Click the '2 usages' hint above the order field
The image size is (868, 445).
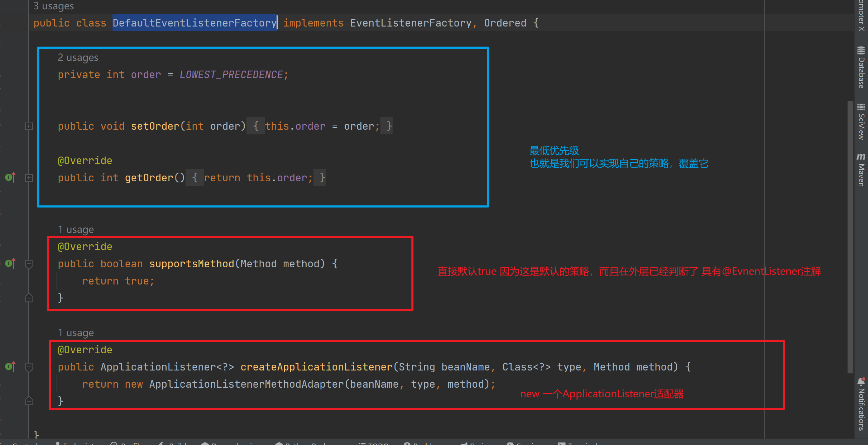(x=78, y=58)
